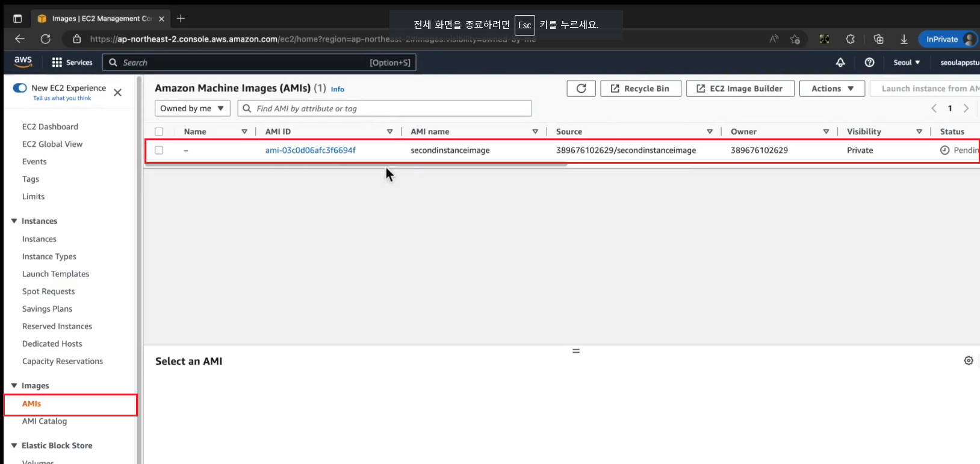This screenshot has height=464, width=980.
Task: Click the Pending status clock icon
Action: (945, 150)
